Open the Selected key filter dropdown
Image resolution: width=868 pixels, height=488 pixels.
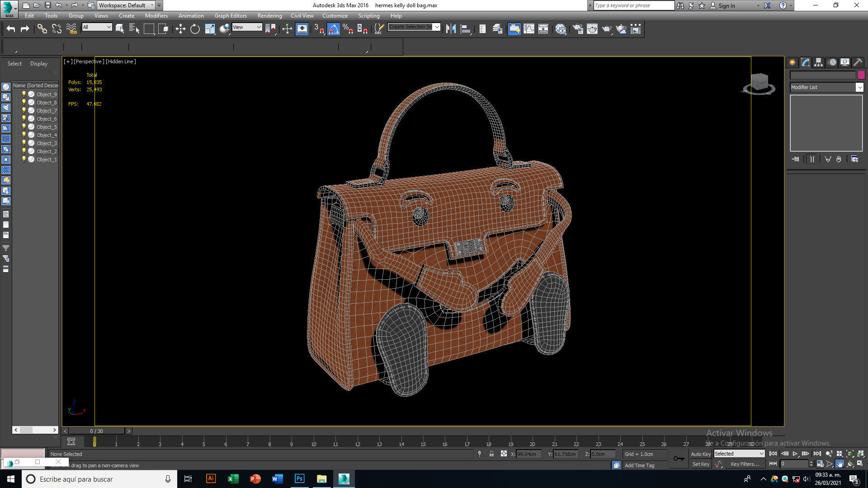739,454
